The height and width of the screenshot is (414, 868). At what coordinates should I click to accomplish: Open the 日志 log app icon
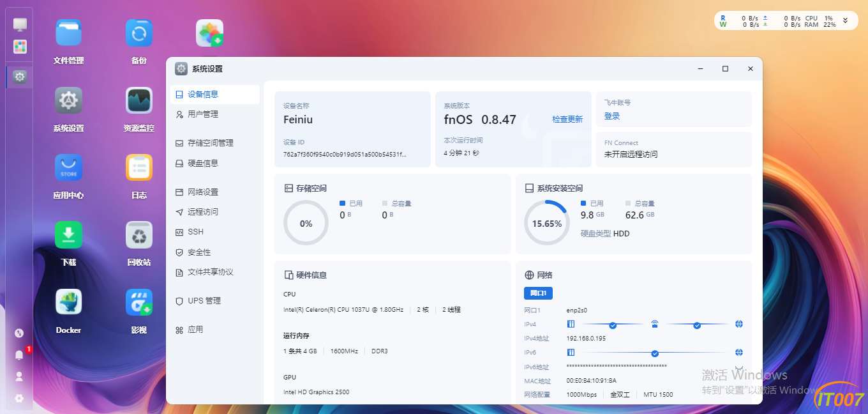139,167
